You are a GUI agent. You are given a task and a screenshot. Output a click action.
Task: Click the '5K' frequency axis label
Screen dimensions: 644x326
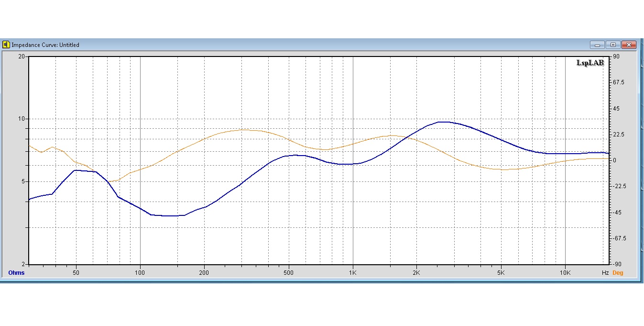pyautogui.click(x=501, y=273)
